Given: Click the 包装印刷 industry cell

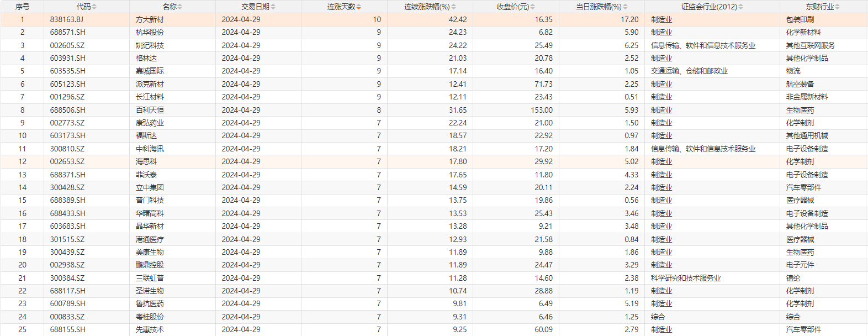Looking at the screenshot, I should [x=800, y=19].
